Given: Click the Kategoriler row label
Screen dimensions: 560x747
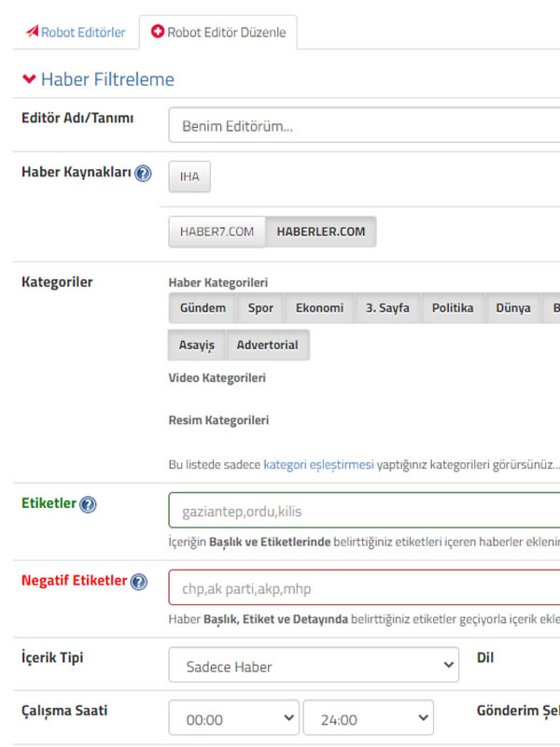Looking at the screenshot, I should [57, 283].
